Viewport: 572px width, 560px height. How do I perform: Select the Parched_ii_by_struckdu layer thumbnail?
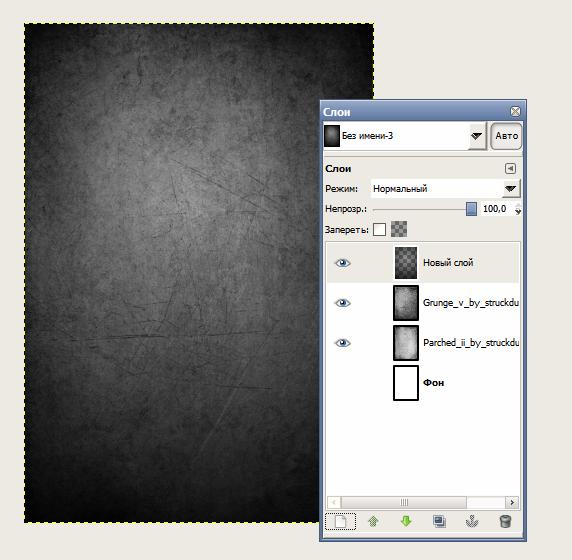(x=406, y=343)
